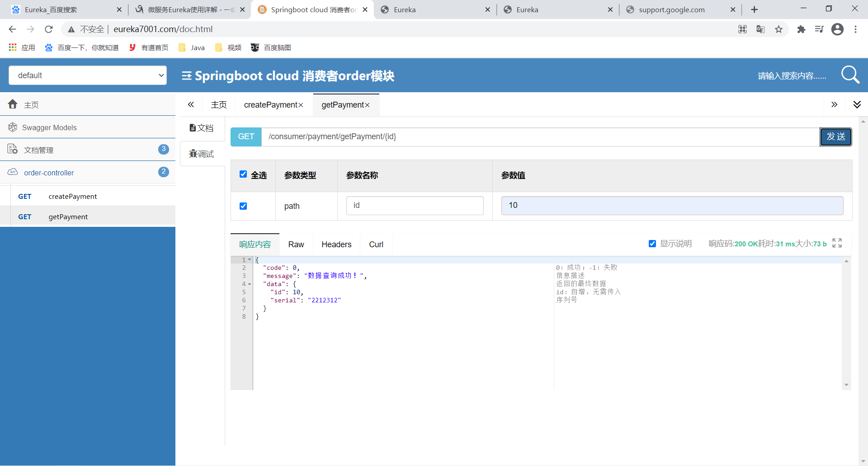Open the 百度一下，你就知道 bookmark
Image resolution: width=868 pixels, height=466 pixels.
(82, 47)
